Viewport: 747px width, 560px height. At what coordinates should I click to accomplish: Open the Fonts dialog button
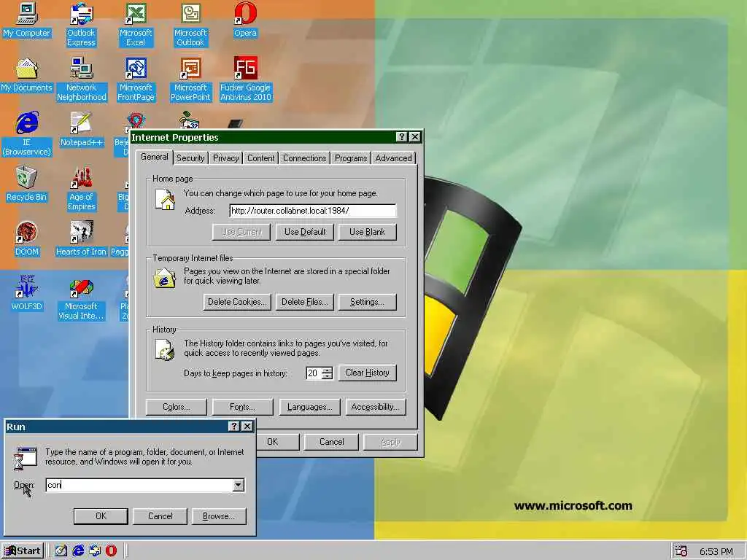click(242, 407)
